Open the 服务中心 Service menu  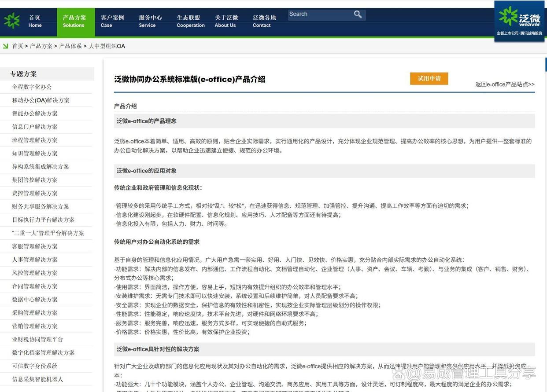[x=150, y=21]
